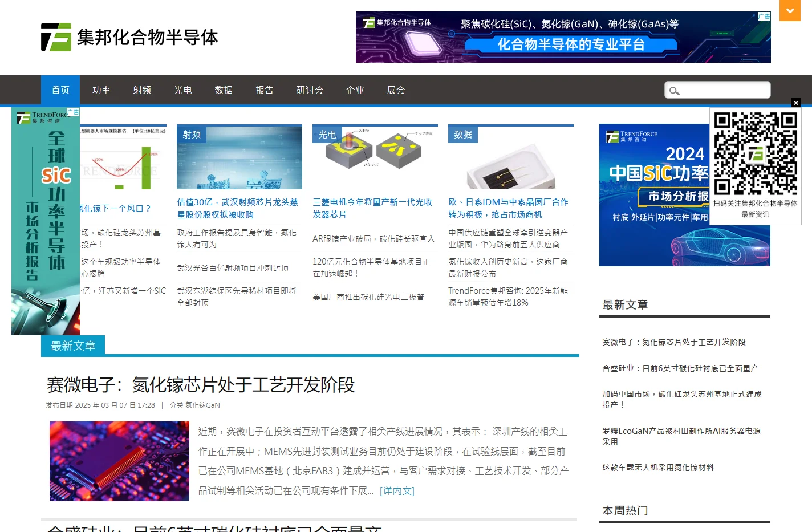
Task: Open article 120亿元化合物半导体基地项目正在加速崛起
Action: [371, 267]
